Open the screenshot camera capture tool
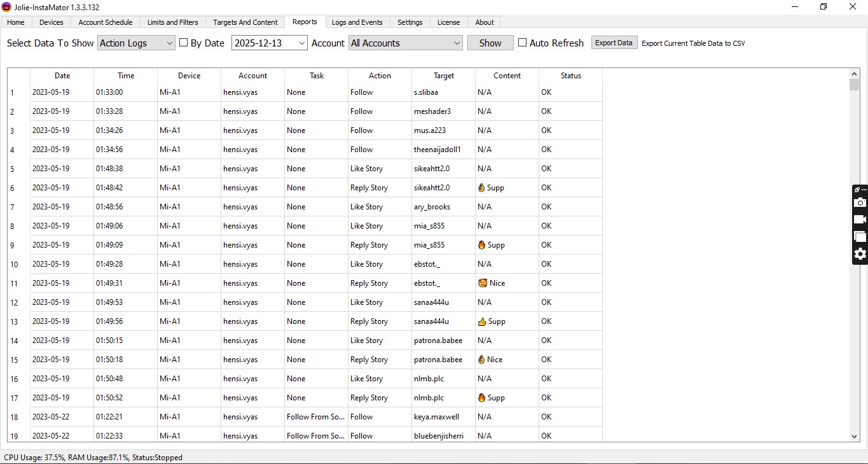868x464 pixels. click(860, 202)
